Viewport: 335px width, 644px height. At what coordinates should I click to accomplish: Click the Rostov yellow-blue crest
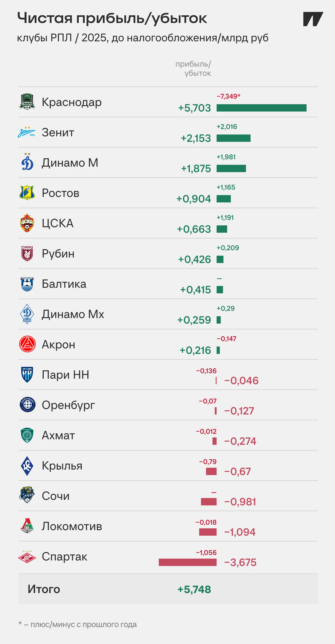point(27,193)
